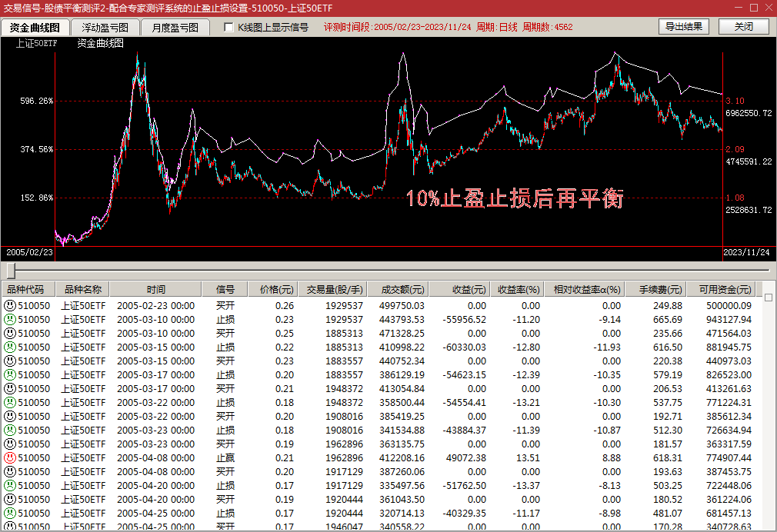Close the window with the title bar X
This screenshot has height=532, width=777.
click(x=765, y=7)
